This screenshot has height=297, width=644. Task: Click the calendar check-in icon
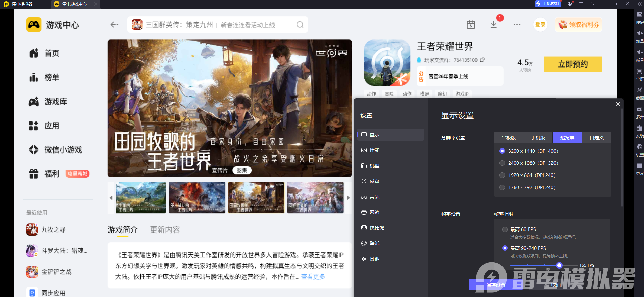[471, 25]
